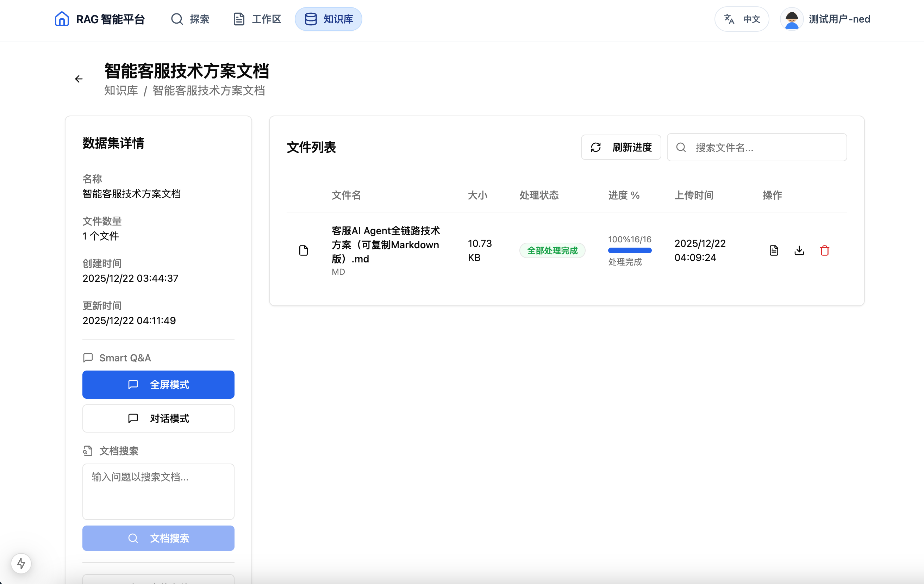The height and width of the screenshot is (584, 924).
Task: Click the 更新时间 value 2025/12/22 04:11:49
Action: [129, 321]
